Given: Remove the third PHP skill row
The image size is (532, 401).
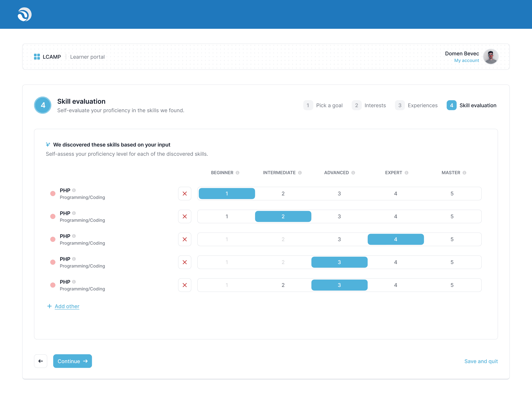Looking at the screenshot, I should [x=185, y=239].
